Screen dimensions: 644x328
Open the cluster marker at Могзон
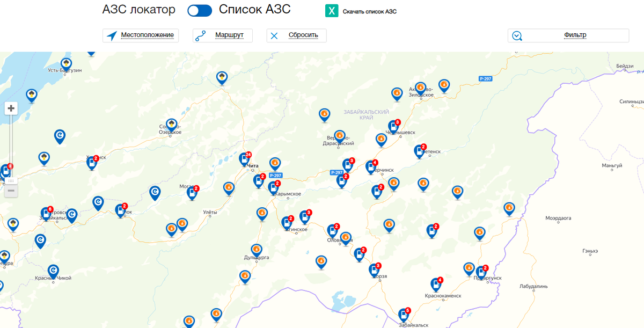(192, 194)
